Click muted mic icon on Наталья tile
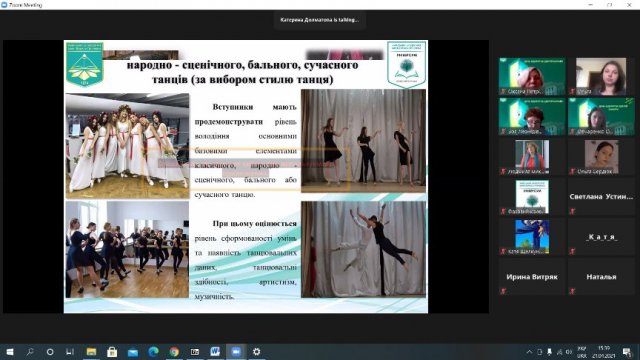The image size is (640, 360). [x=573, y=291]
